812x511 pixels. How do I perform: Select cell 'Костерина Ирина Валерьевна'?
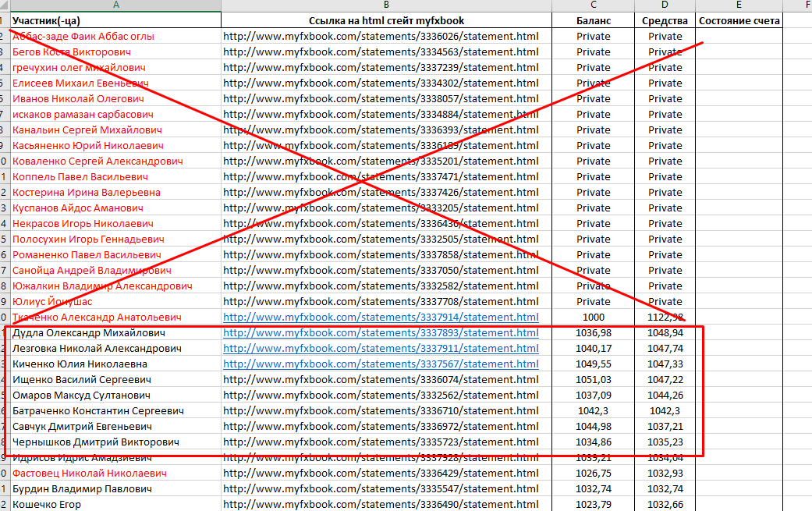115,192
